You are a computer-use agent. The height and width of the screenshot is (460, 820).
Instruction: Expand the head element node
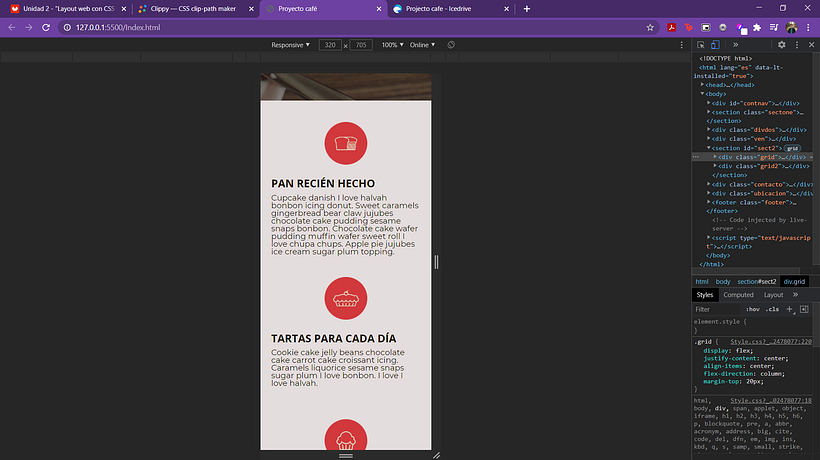pos(702,85)
